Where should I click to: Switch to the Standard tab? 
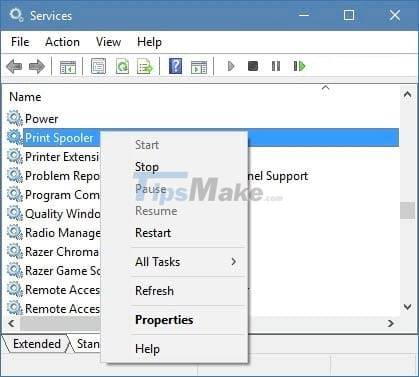[88, 344]
